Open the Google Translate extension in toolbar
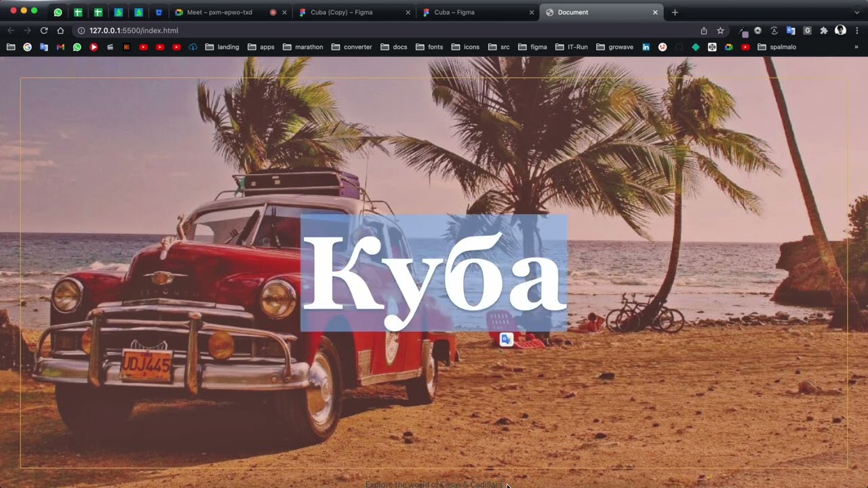Viewport: 868px width, 488px height. point(791,30)
